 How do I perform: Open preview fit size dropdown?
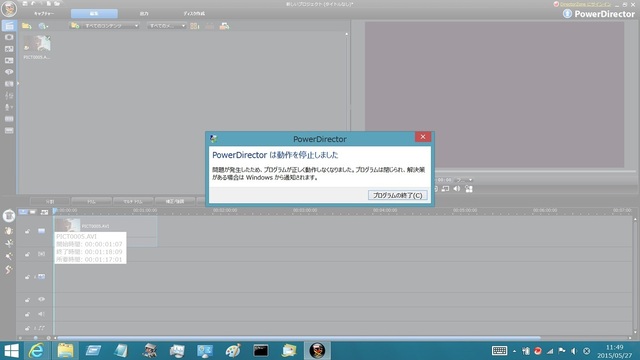(464, 180)
